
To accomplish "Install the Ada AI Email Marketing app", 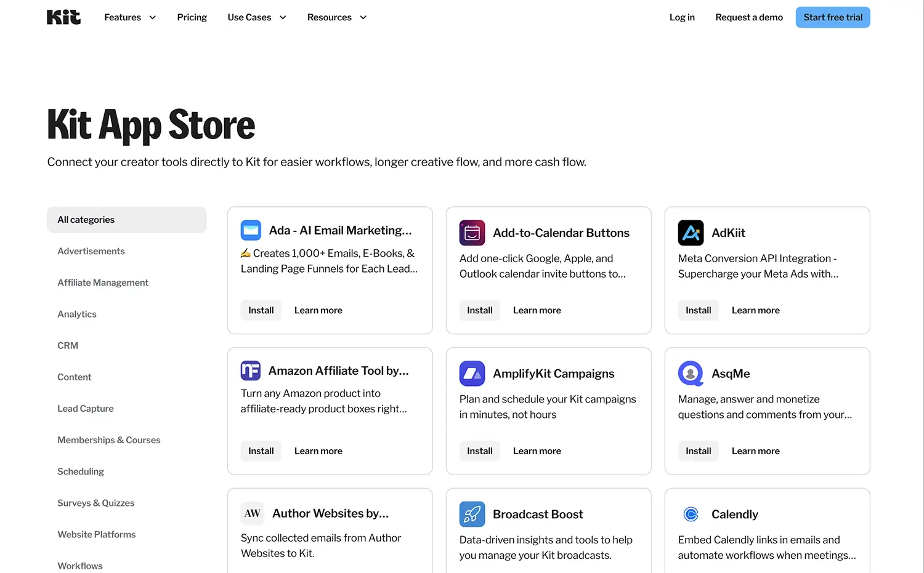I will pos(261,310).
